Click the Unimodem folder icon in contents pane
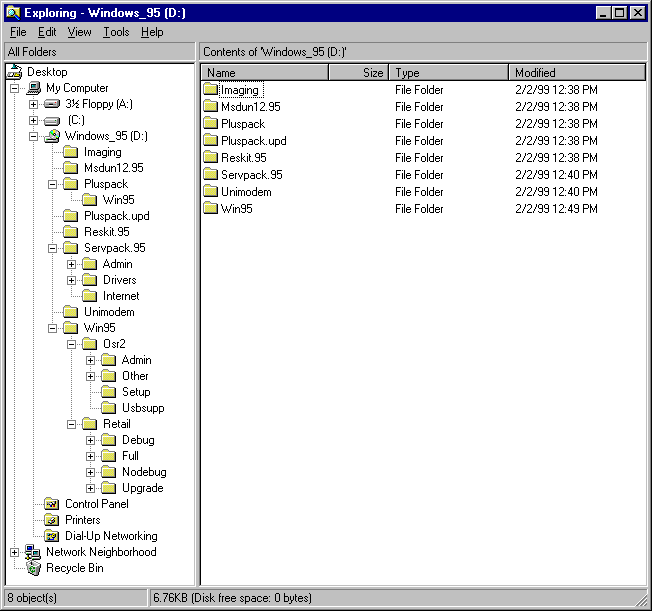Image resolution: width=652 pixels, height=611 pixels. point(211,191)
